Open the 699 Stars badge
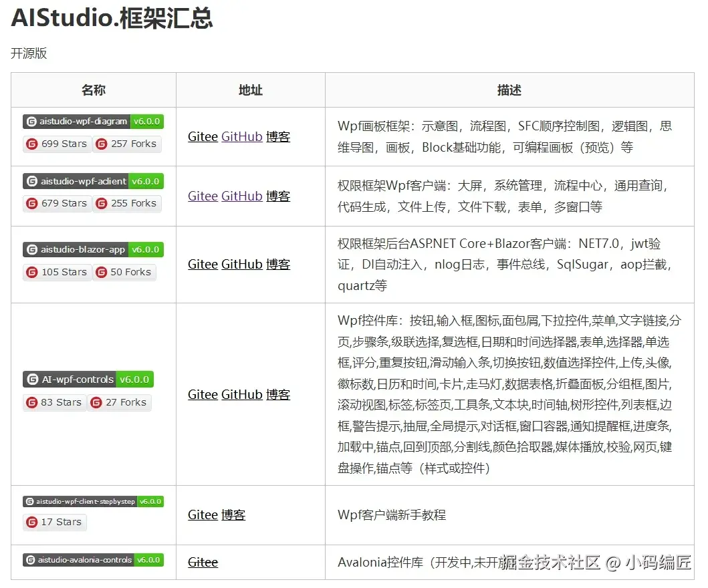The width and height of the screenshot is (708, 588). [57, 144]
